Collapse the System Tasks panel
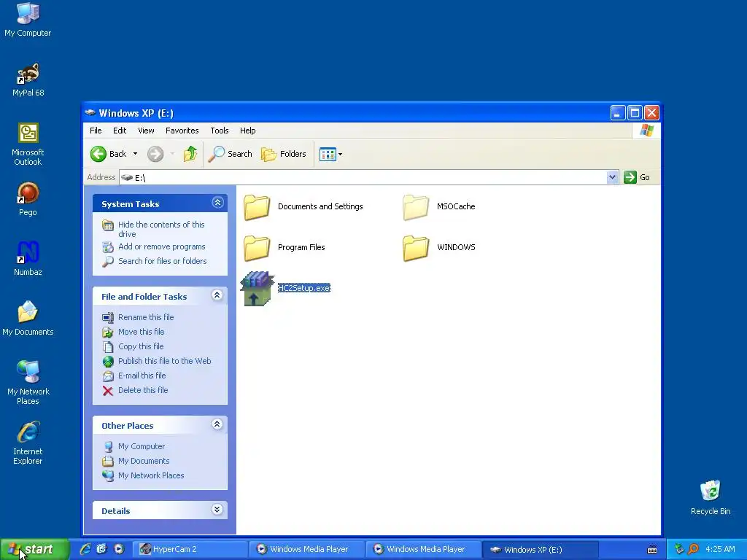 [217, 203]
